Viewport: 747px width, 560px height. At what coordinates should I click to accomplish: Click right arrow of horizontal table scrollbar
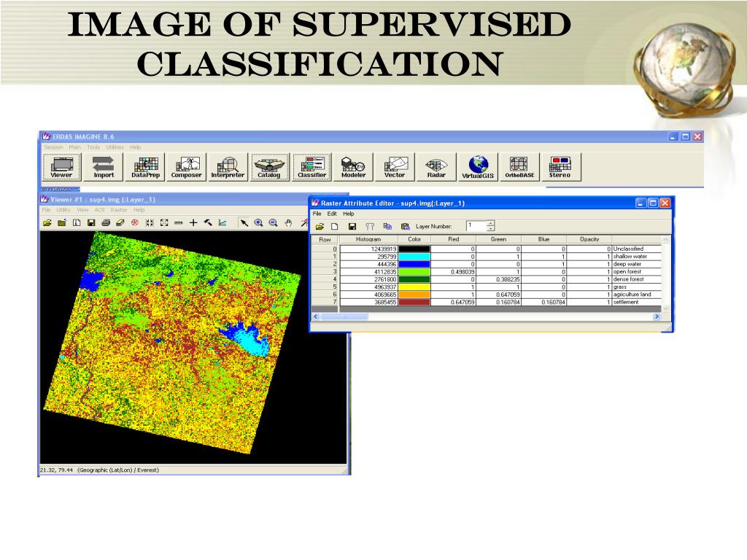[657, 316]
